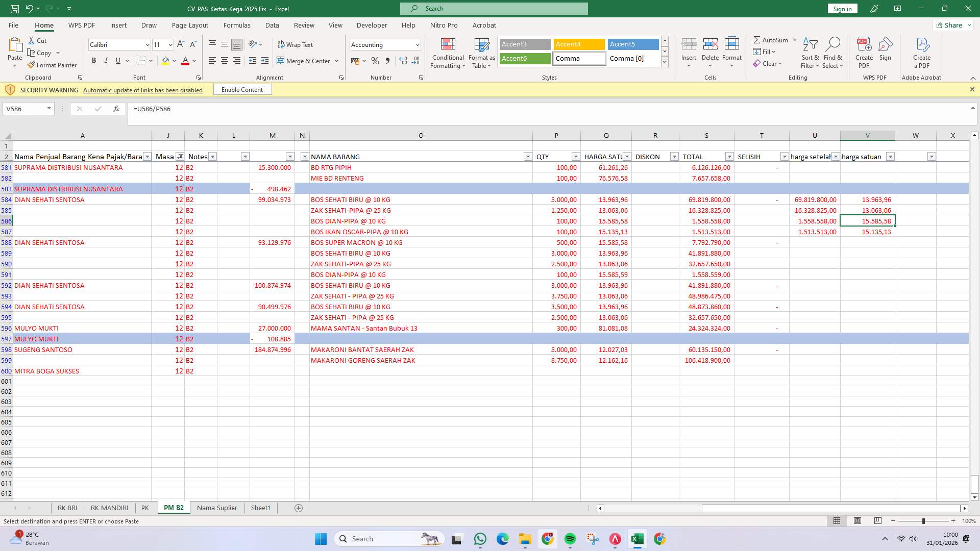Toggle underline formatting

[117, 61]
